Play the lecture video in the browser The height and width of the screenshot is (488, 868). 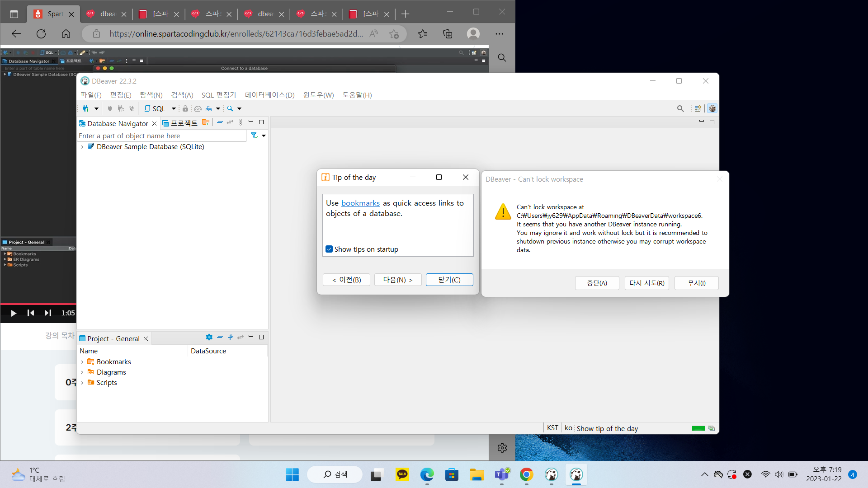(x=14, y=313)
